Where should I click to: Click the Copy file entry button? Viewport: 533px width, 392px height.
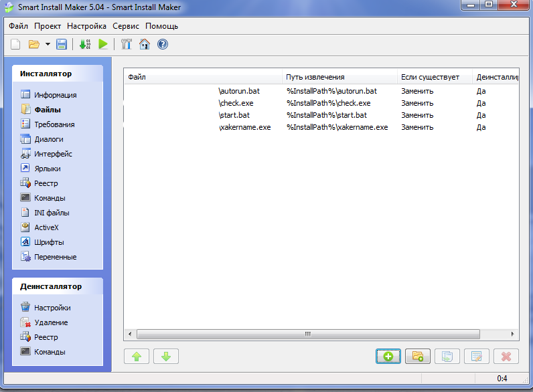[447, 357]
